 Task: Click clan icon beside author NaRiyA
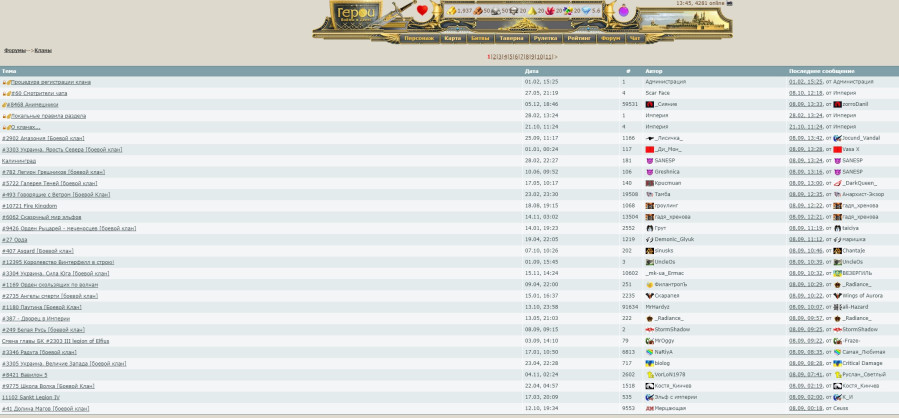[650, 352]
